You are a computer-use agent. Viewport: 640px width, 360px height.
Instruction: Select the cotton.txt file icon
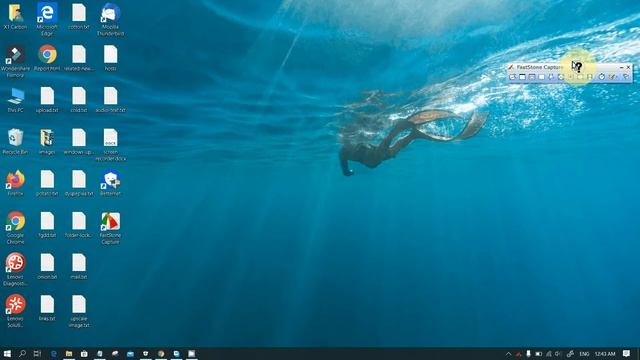coord(79,17)
